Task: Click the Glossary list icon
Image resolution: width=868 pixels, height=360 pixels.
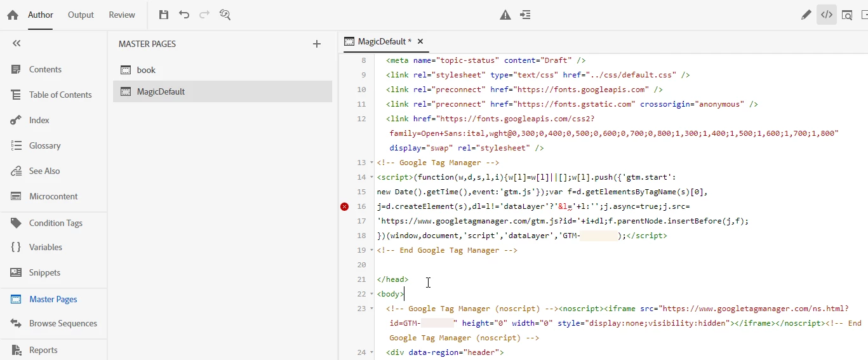Action: click(17, 145)
